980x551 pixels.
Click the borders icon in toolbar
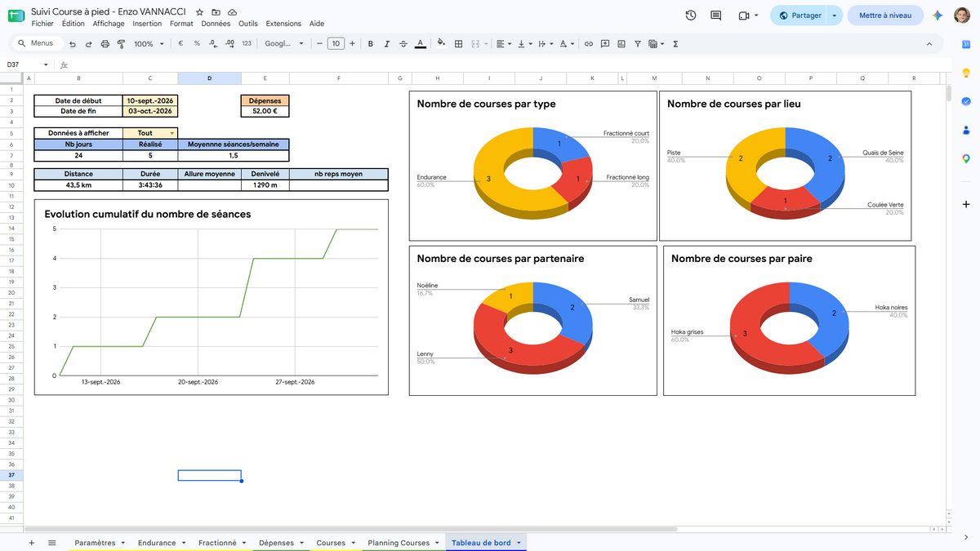click(x=459, y=44)
